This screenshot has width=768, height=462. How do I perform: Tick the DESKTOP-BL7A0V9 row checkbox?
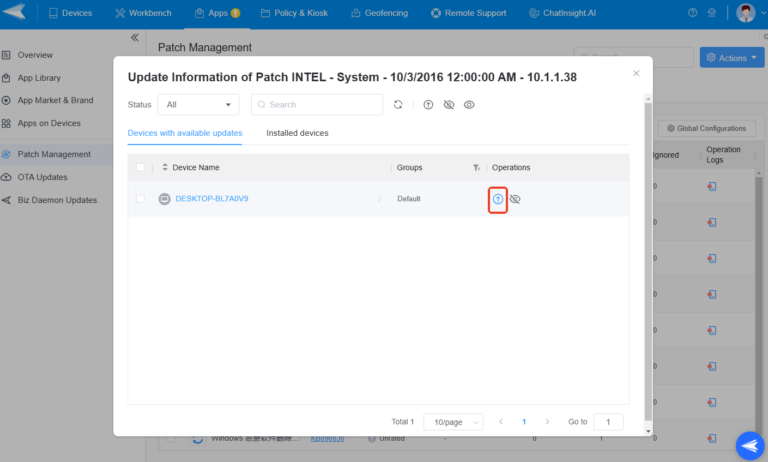(x=140, y=199)
